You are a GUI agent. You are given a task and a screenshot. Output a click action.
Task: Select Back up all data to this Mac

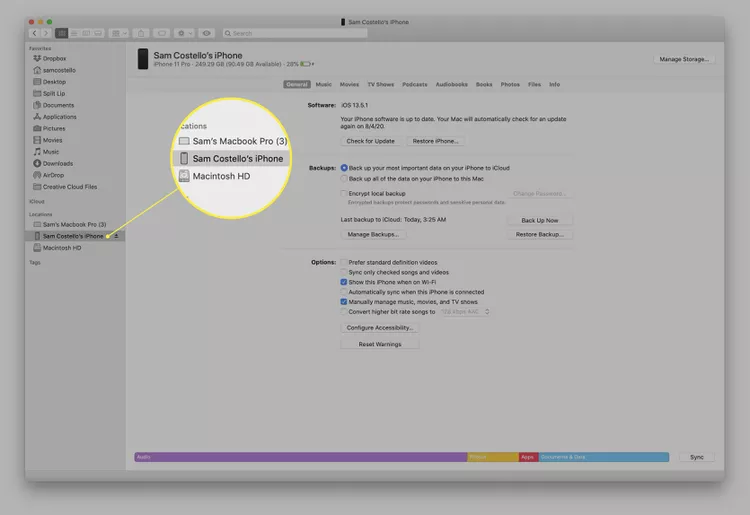pos(344,178)
